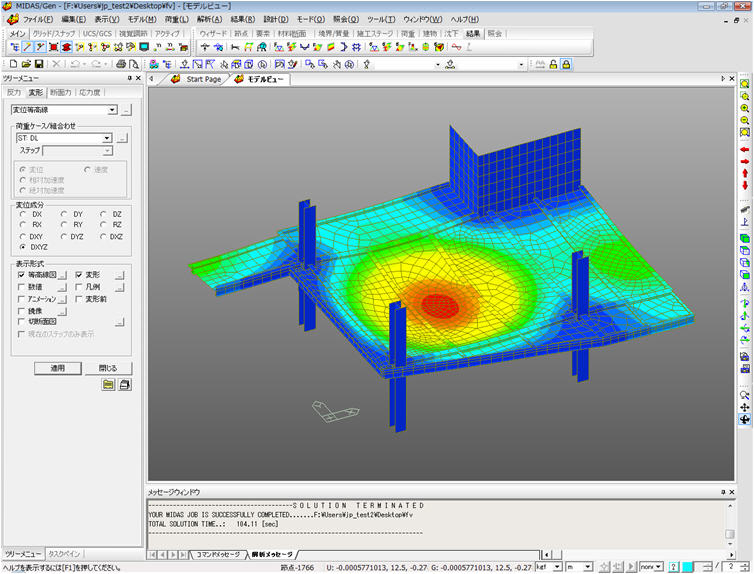Open the 変位等高線 result type dropdown
The image size is (754, 574).
[x=112, y=110]
